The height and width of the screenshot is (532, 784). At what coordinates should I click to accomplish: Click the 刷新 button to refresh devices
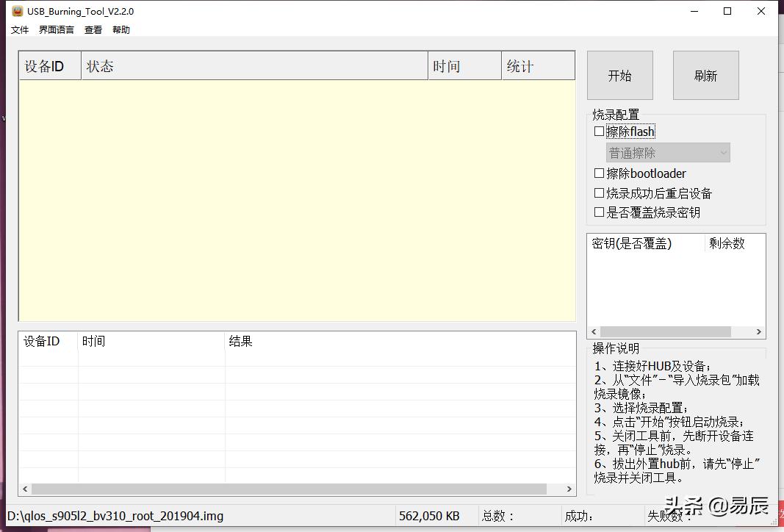705,75
